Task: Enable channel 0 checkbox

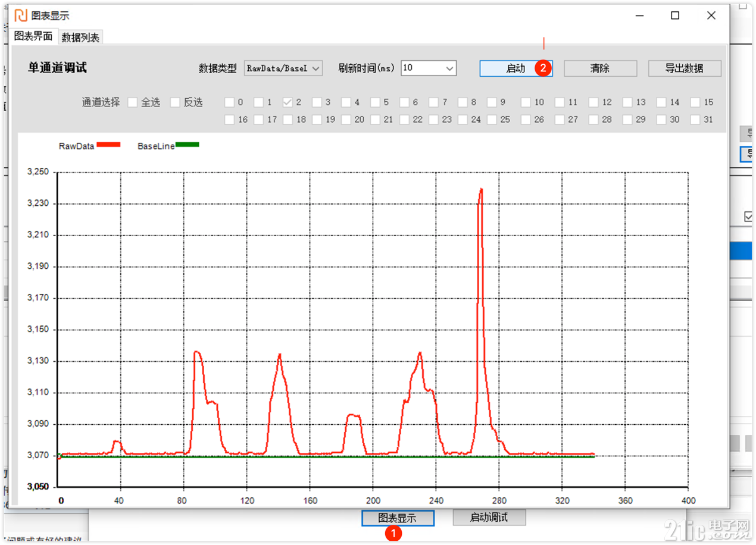Action: point(230,102)
